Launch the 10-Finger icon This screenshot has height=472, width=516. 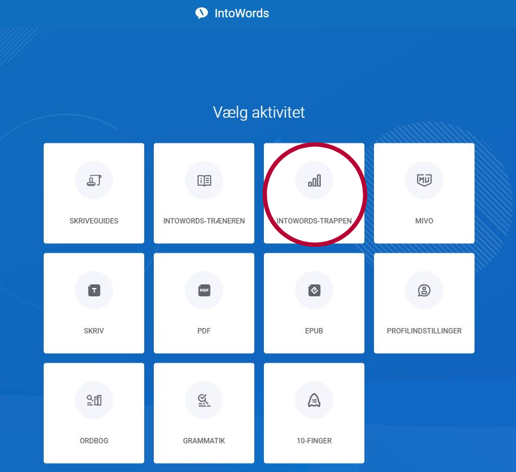click(x=314, y=400)
